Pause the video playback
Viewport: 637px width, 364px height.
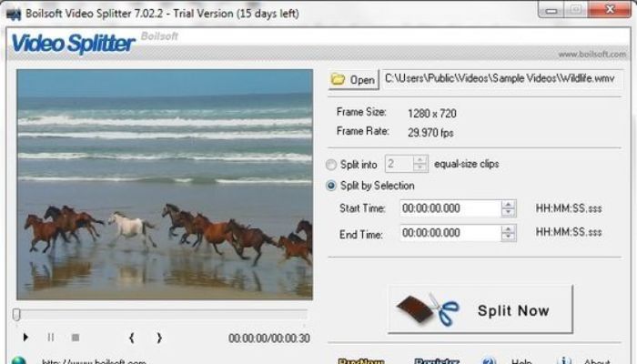51,338
